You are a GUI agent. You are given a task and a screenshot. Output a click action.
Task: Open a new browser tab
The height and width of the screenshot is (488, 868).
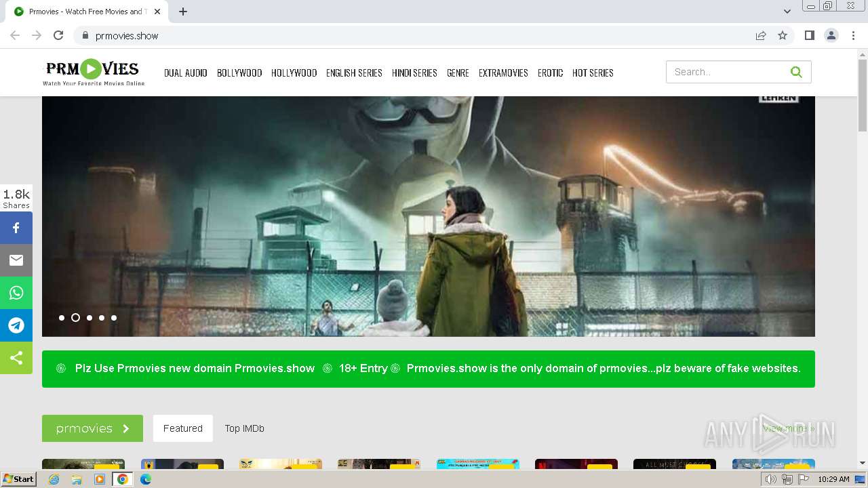(183, 12)
